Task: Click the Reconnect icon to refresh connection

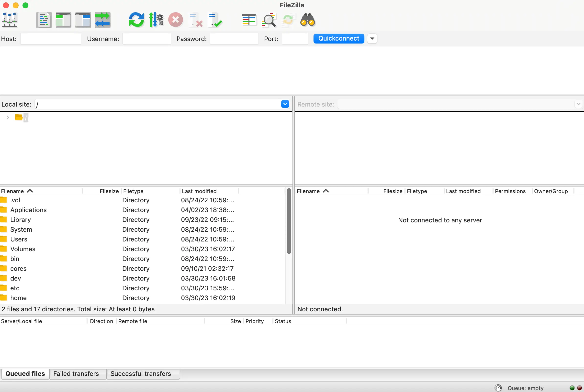Action: point(136,20)
